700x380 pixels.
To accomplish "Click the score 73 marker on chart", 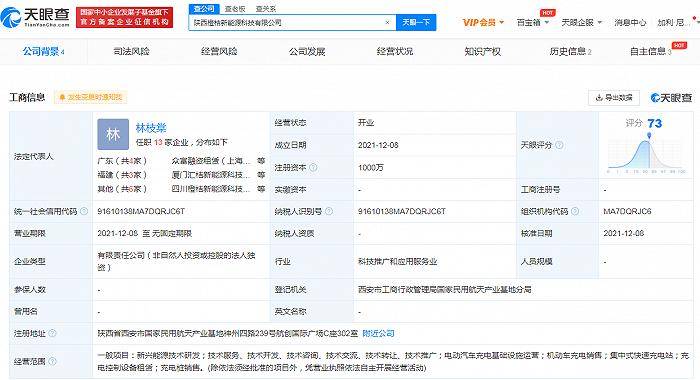I will (649, 135).
